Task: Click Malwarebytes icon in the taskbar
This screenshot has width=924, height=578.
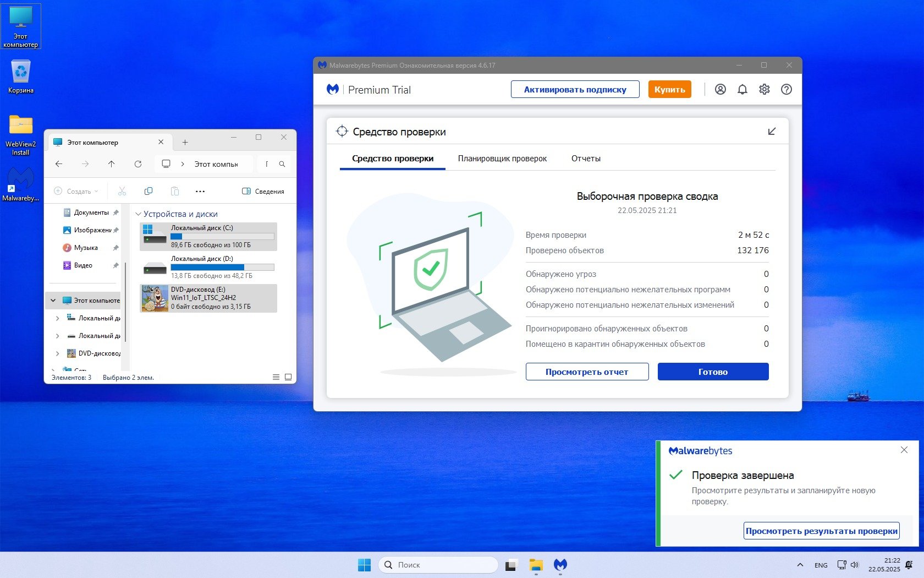Action: [x=560, y=565]
